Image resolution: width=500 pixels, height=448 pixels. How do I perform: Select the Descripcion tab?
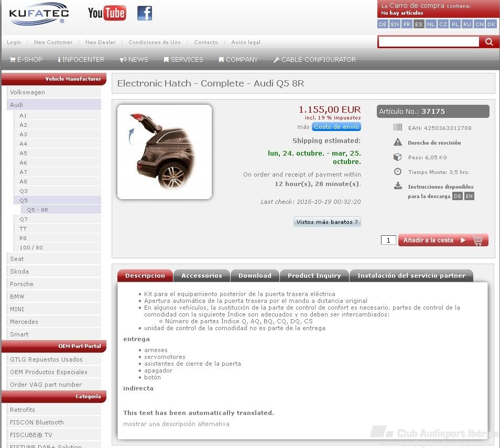point(145,276)
